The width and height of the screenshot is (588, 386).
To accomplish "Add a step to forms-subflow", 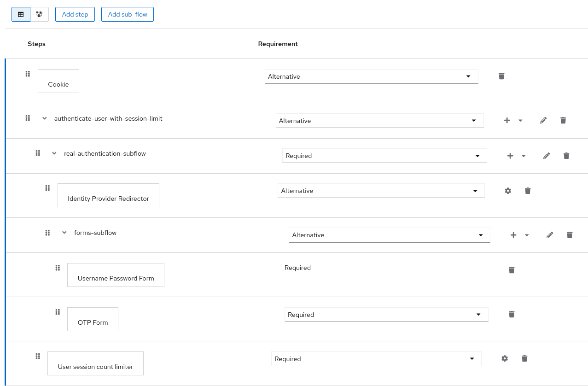I will pos(513,235).
